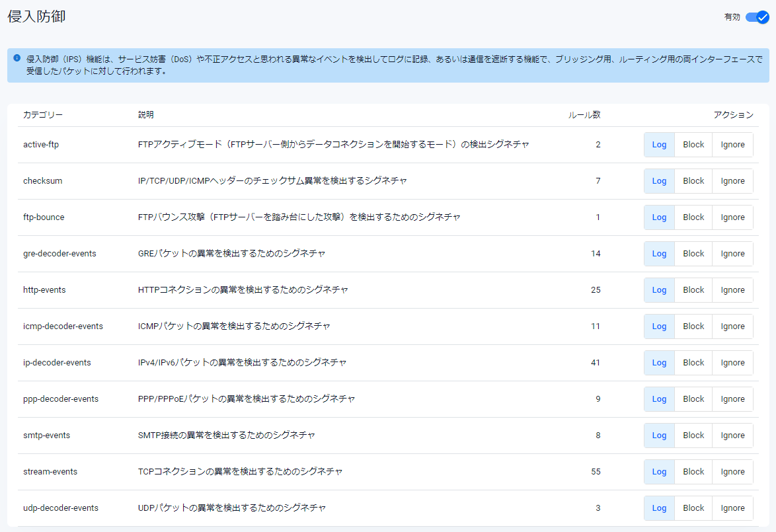Set checksum action to Ignore
Screen dimensions: 776x532
tap(732, 181)
